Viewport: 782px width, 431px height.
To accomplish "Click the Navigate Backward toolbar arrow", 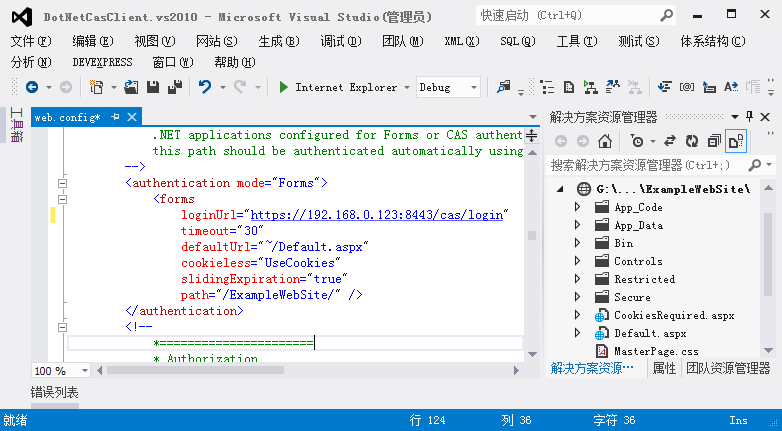I will pos(31,88).
